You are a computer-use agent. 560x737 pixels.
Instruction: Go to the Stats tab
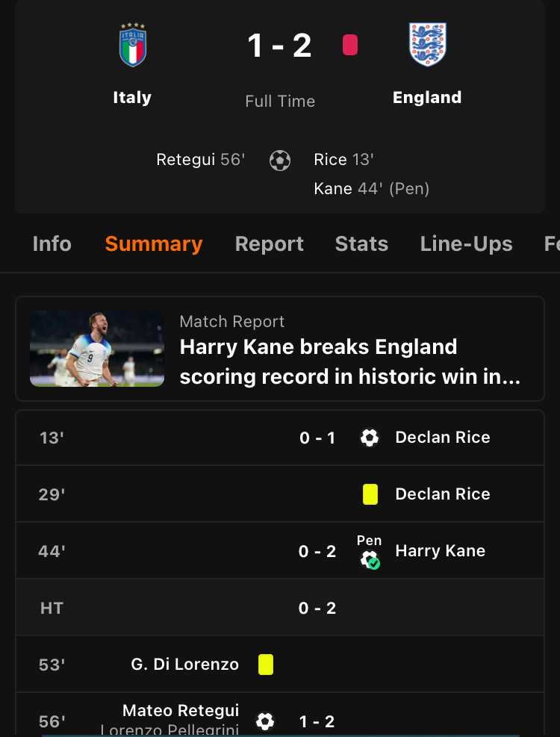tap(361, 244)
